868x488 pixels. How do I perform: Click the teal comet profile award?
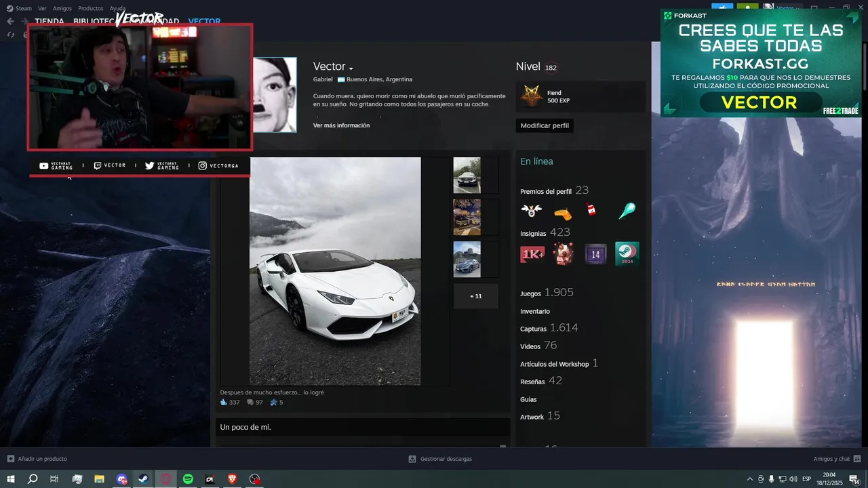(x=627, y=211)
